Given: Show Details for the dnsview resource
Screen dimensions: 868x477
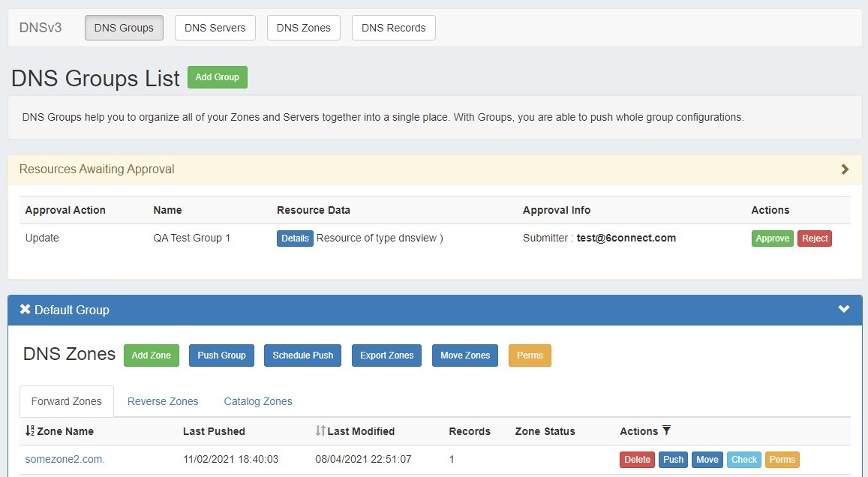Looking at the screenshot, I should pyautogui.click(x=295, y=238).
